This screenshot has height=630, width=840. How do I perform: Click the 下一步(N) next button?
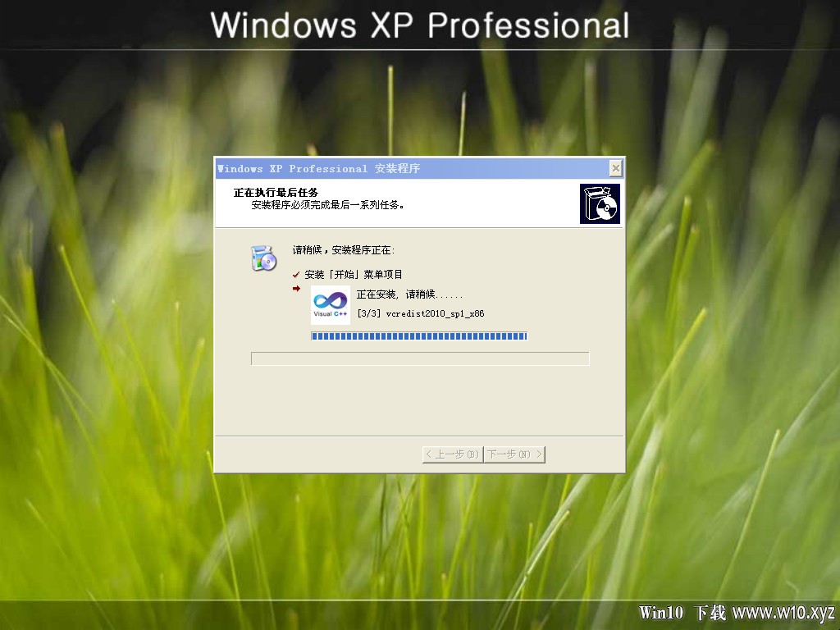(x=514, y=454)
